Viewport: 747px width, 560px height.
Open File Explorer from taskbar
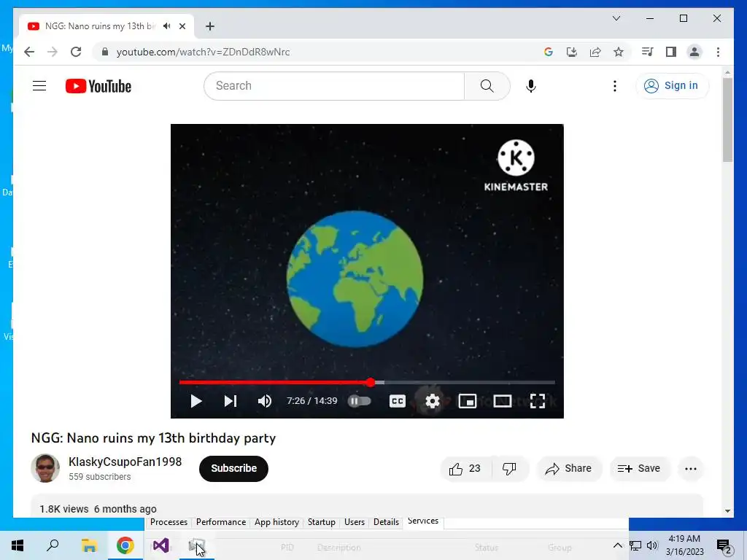point(88,545)
